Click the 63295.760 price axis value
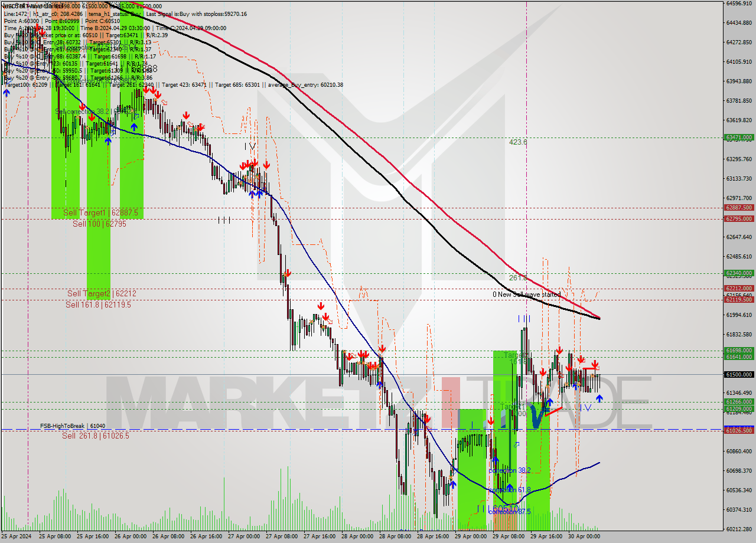The width and height of the screenshot is (756, 543). [739, 159]
